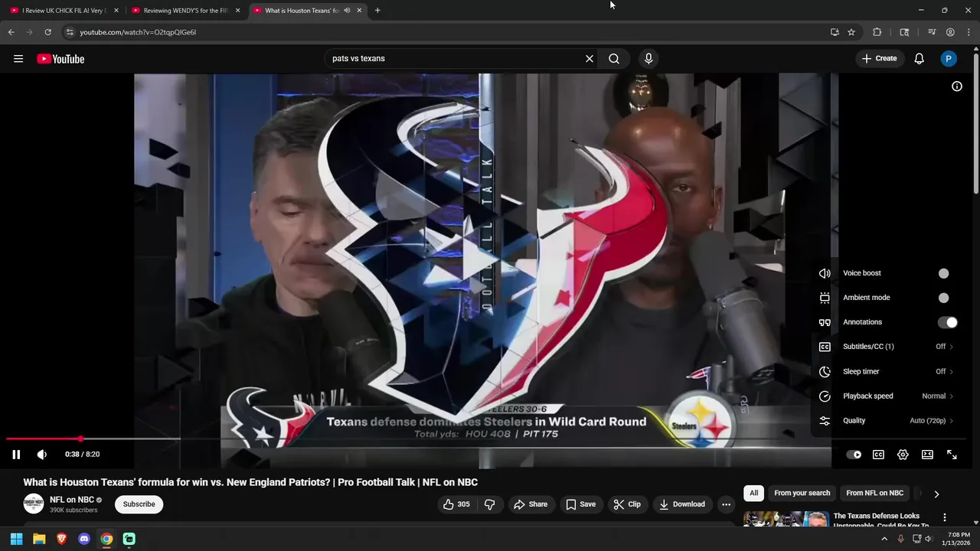View site information icon in address bar
Viewport: 980px width, 551px height.
(x=70, y=32)
